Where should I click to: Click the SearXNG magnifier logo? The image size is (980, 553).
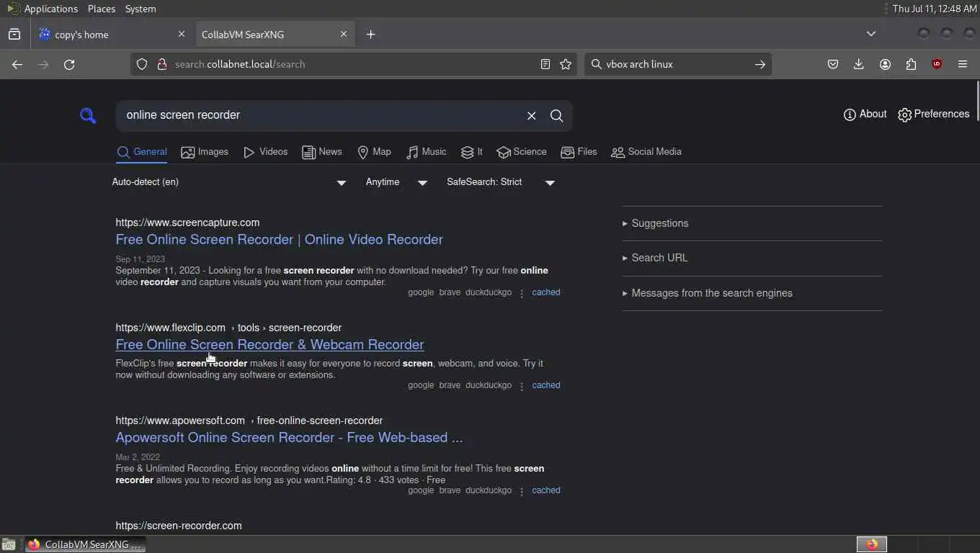[88, 115]
